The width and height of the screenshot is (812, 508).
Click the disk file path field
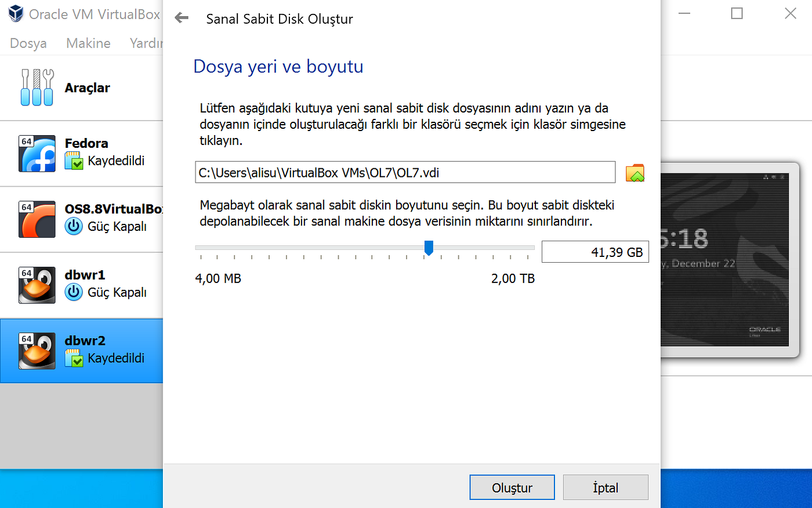tap(405, 172)
